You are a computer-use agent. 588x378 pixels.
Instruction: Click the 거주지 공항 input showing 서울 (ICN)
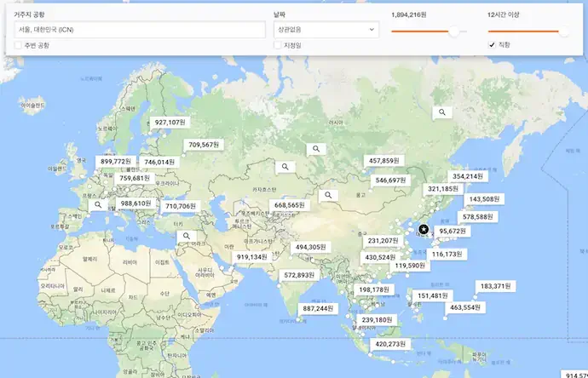pyautogui.click(x=140, y=30)
